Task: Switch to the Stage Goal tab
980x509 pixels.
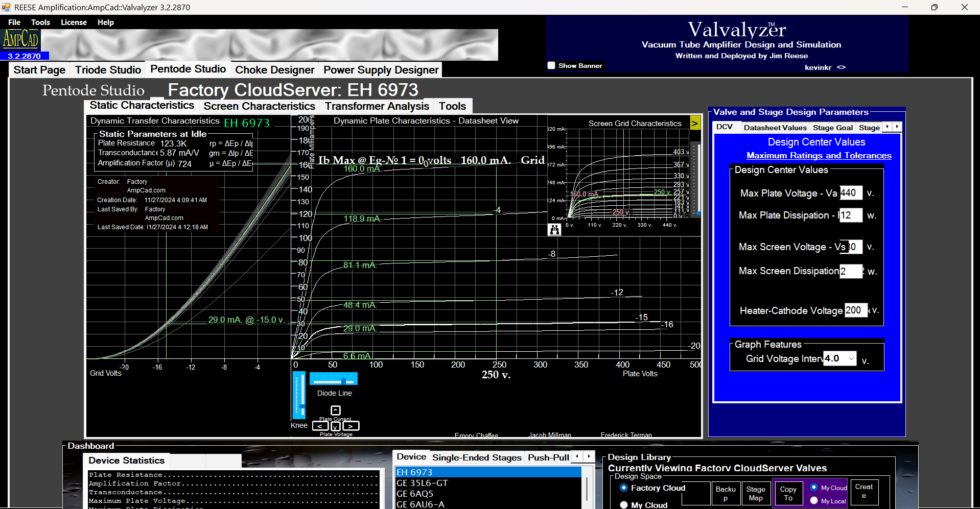Action: (x=833, y=128)
